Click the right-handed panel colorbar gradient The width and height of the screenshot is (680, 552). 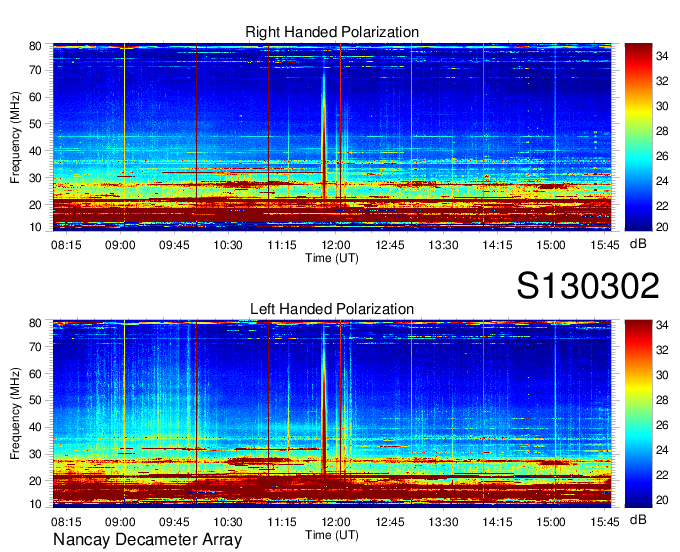tap(638, 137)
